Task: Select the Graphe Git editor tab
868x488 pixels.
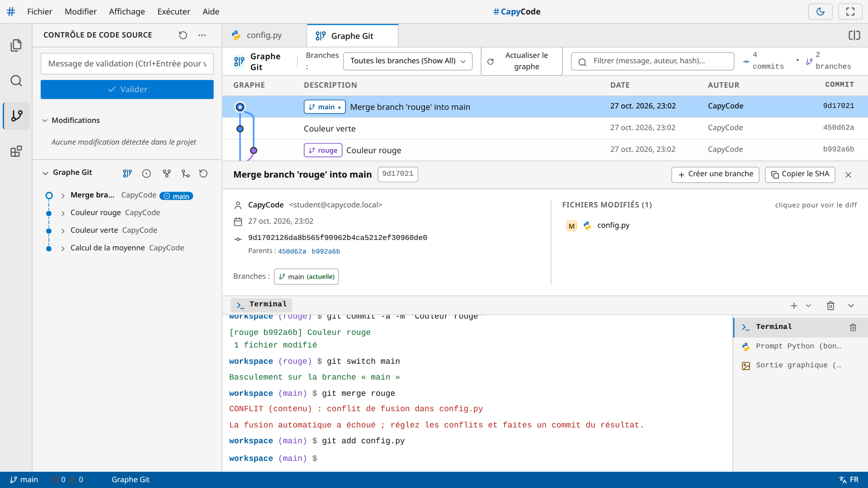Action: (x=352, y=36)
